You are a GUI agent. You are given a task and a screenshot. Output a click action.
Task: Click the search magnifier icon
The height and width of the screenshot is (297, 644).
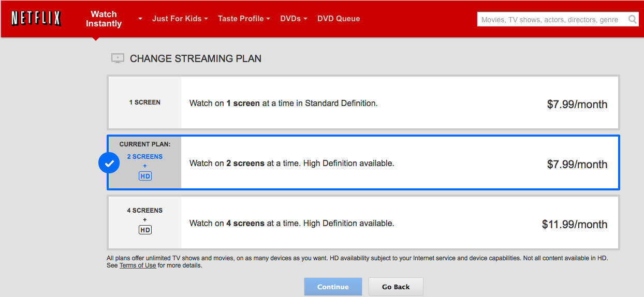click(633, 20)
